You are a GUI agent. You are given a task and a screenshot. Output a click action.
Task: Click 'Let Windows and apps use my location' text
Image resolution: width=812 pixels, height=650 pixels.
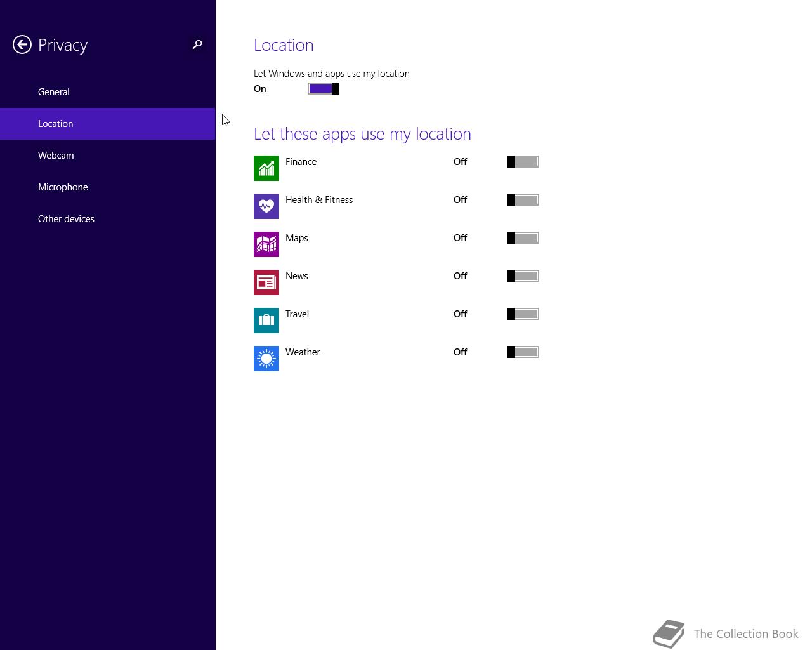332,74
